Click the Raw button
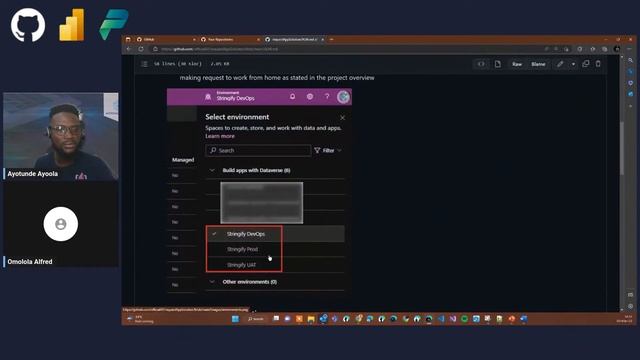Screen dimensions: 640x360 tap(517, 64)
